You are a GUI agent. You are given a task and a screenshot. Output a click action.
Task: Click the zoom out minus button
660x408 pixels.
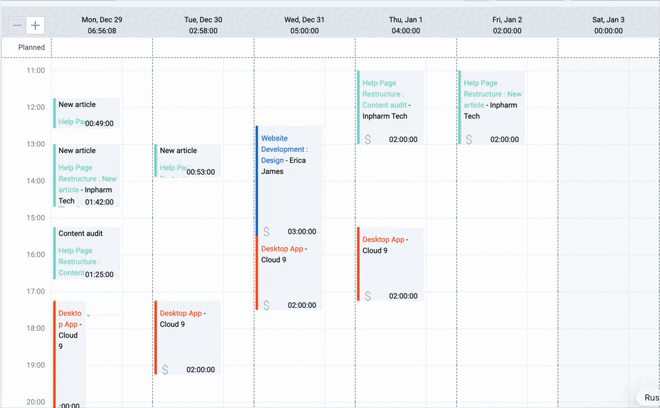pyautogui.click(x=17, y=25)
